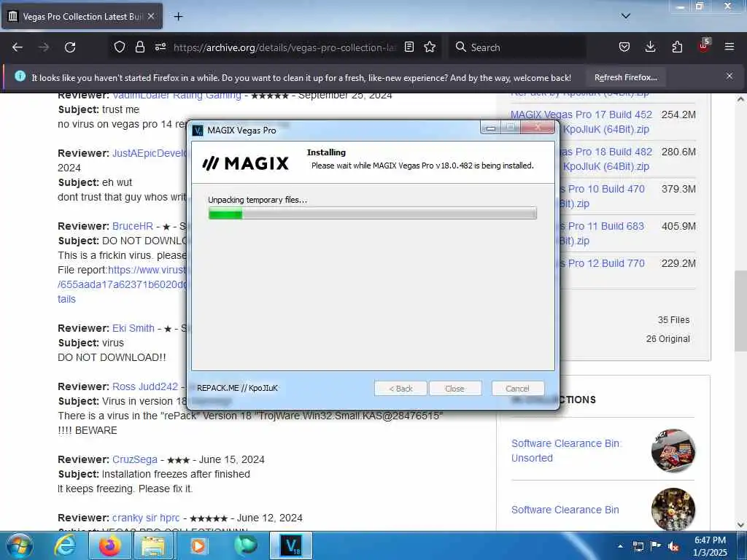Image resolution: width=747 pixels, height=560 pixels.
Task: Open the taskbar clock showing 6:47 PM
Action: [710, 546]
